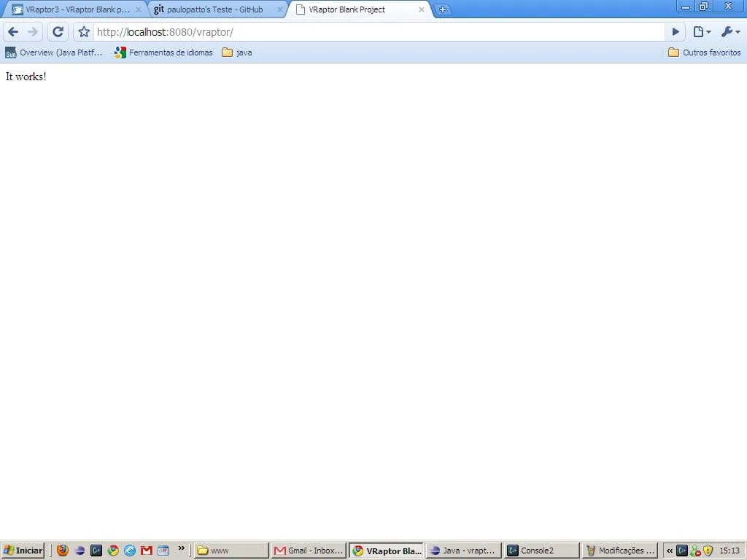
Task: Expand hidden system tray icons
Action: [x=670, y=551]
